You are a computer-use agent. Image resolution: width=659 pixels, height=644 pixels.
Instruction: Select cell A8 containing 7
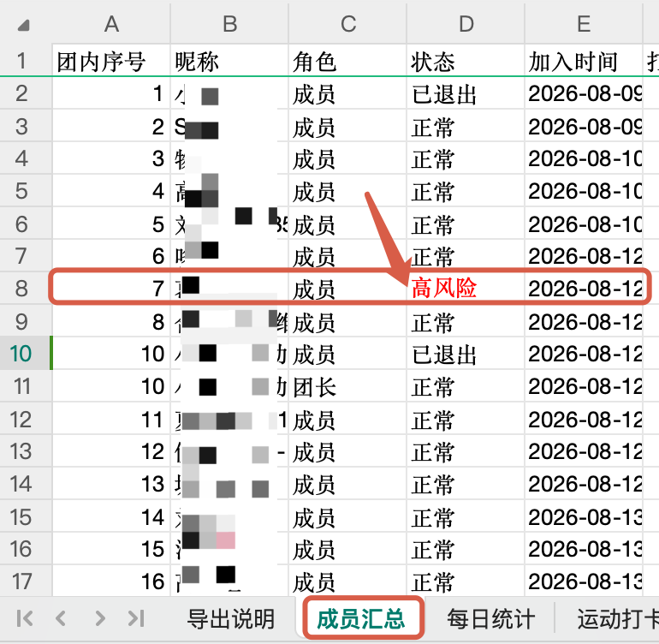[x=111, y=289]
